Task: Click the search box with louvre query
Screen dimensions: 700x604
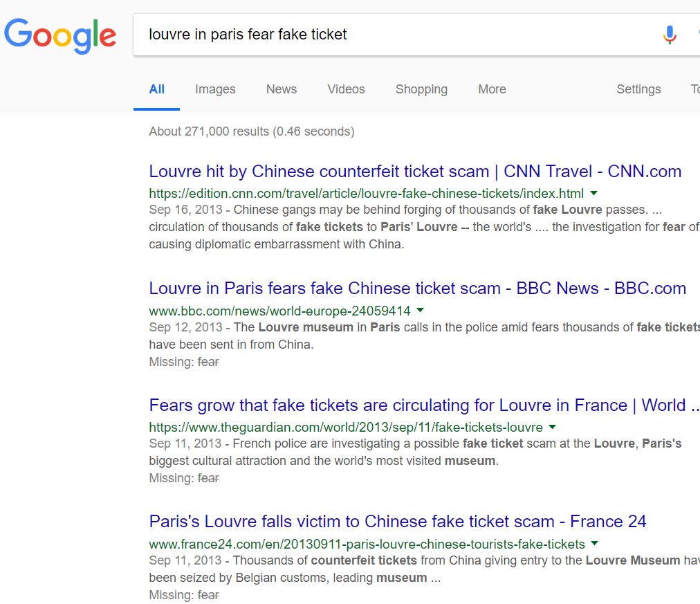Action: click(416, 35)
